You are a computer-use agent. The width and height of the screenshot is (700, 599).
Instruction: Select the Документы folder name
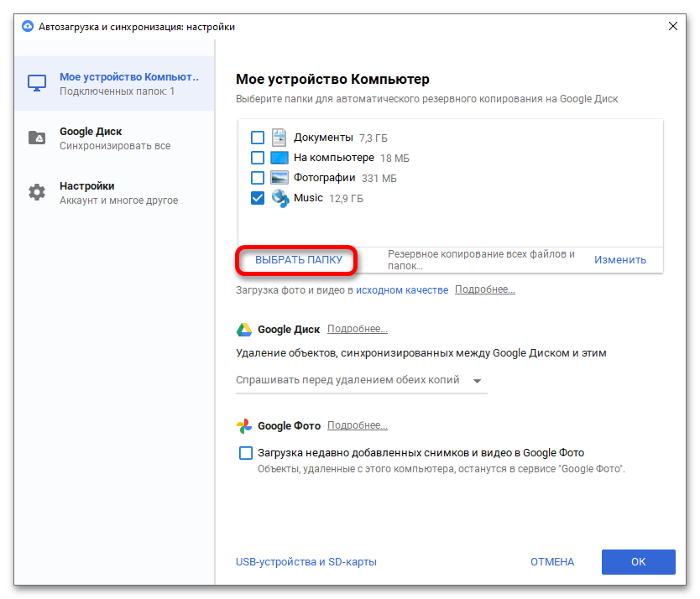click(323, 138)
